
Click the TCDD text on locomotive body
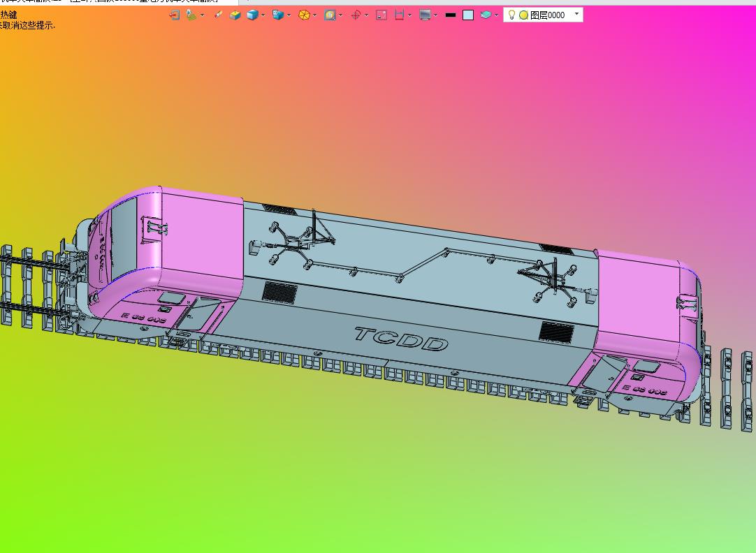pos(402,339)
